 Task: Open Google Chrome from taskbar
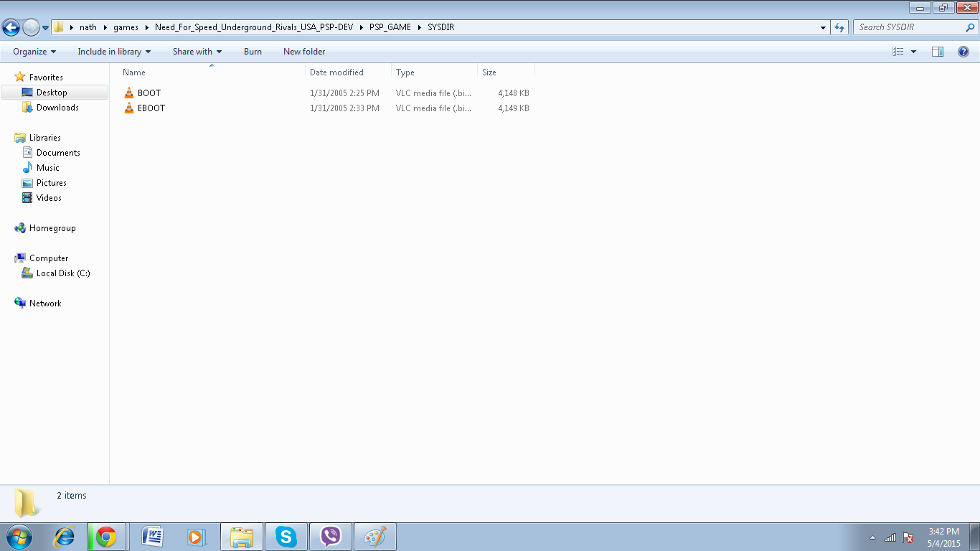point(106,537)
